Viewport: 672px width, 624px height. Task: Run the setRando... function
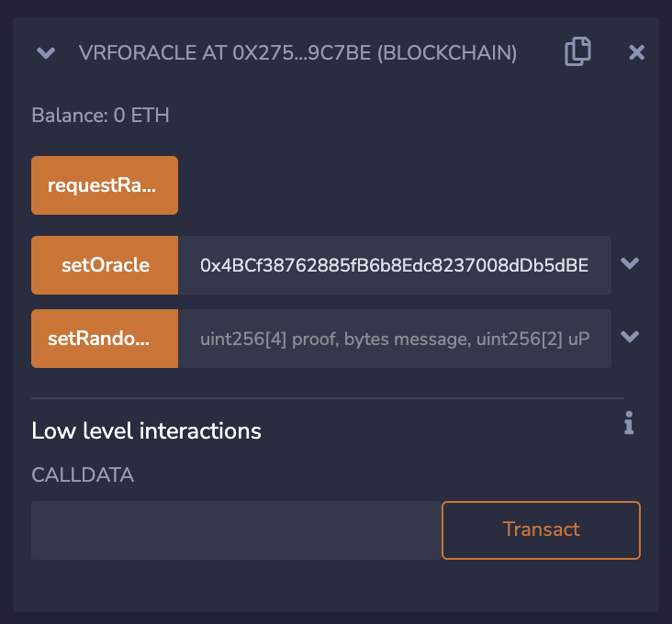pos(105,339)
